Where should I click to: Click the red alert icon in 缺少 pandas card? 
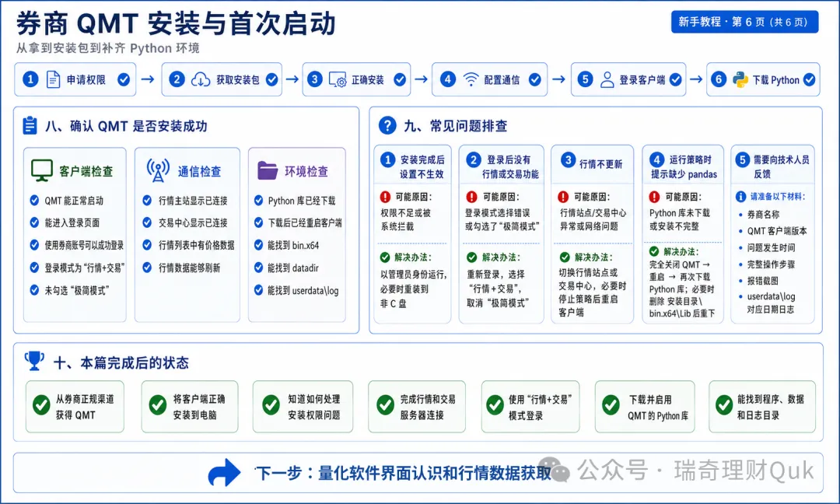click(655, 197)
